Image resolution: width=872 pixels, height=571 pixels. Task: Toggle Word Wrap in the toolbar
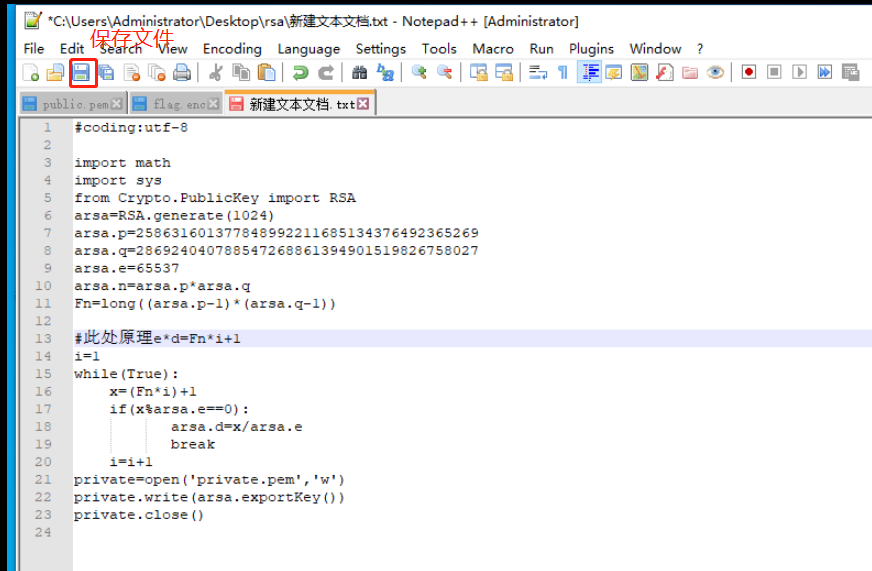[x=538, y=72]
